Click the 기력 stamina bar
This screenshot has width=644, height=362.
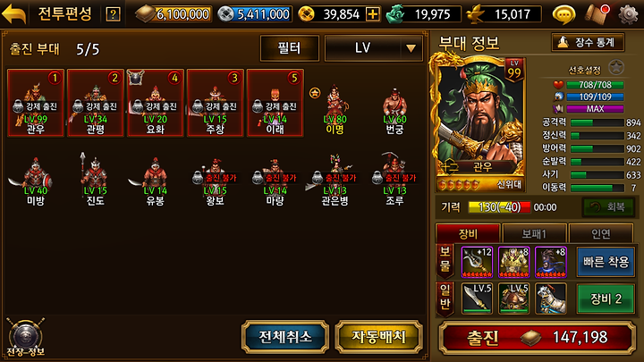499,206
